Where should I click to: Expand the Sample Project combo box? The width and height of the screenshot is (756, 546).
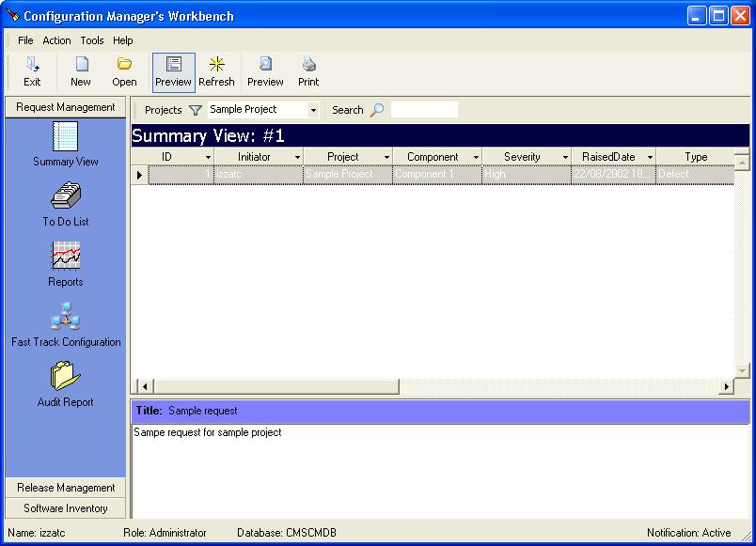[x=313, y=110]
